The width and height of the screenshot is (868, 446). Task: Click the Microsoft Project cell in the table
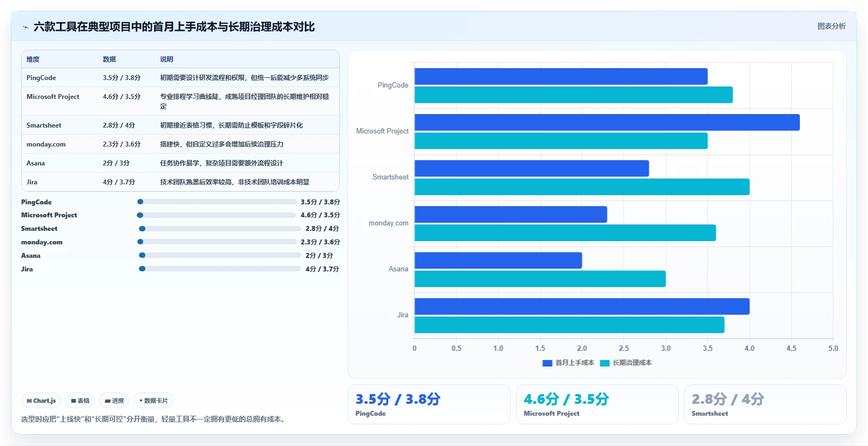pos(53,96)
